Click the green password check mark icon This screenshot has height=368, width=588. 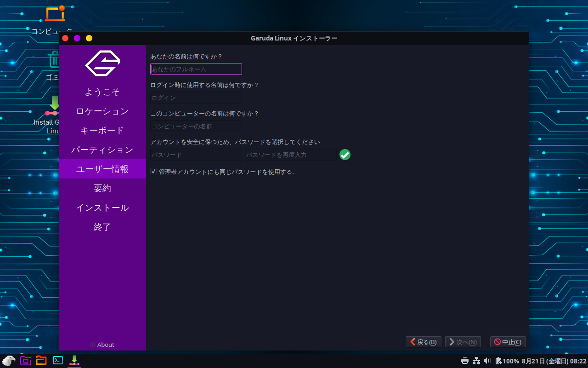pyautogui.click(x=345, y=155)
